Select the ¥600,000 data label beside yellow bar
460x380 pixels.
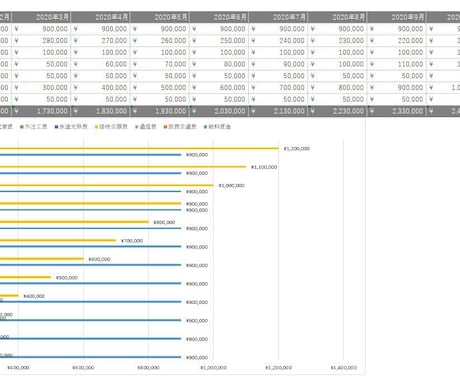(99, 259)
